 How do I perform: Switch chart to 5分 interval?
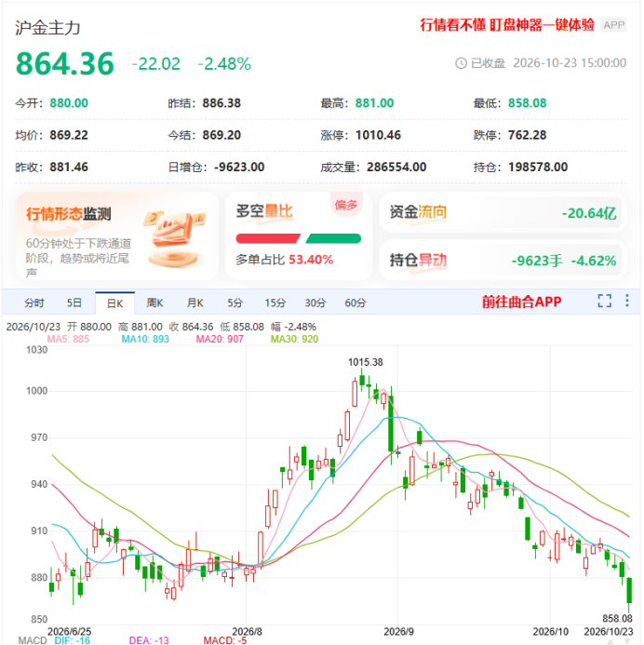tap(235, 303)
